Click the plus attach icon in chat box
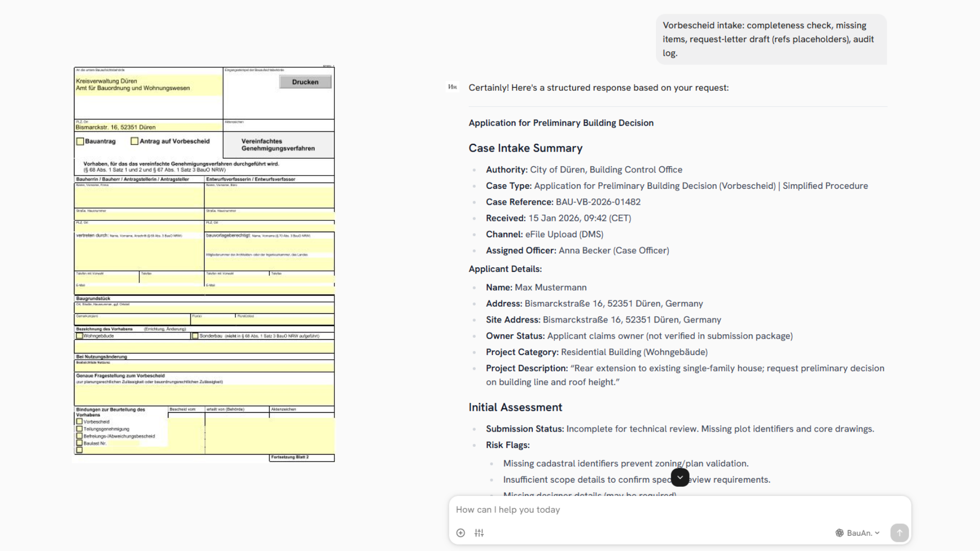The width and height of the screenshot is (980, 551). [460, 533]
